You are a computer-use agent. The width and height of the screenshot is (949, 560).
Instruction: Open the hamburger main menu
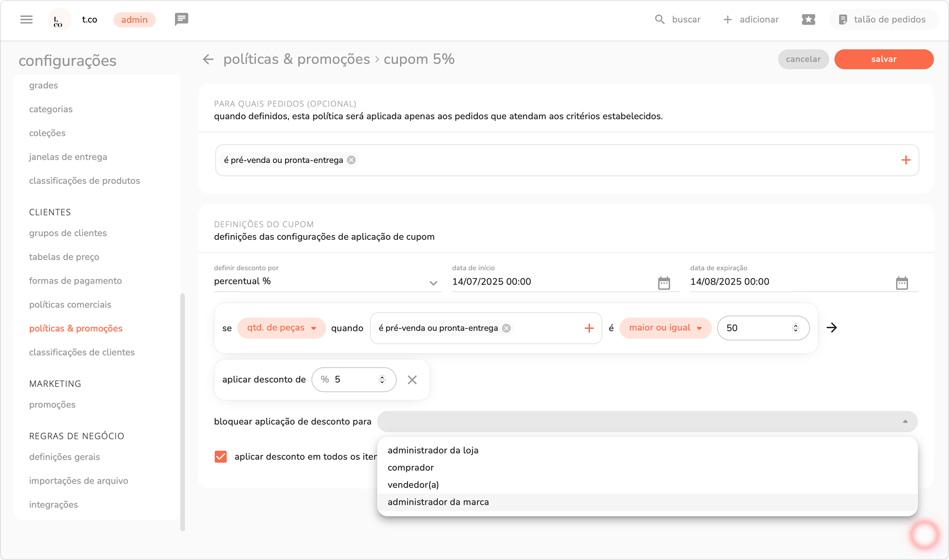(26, 19)
